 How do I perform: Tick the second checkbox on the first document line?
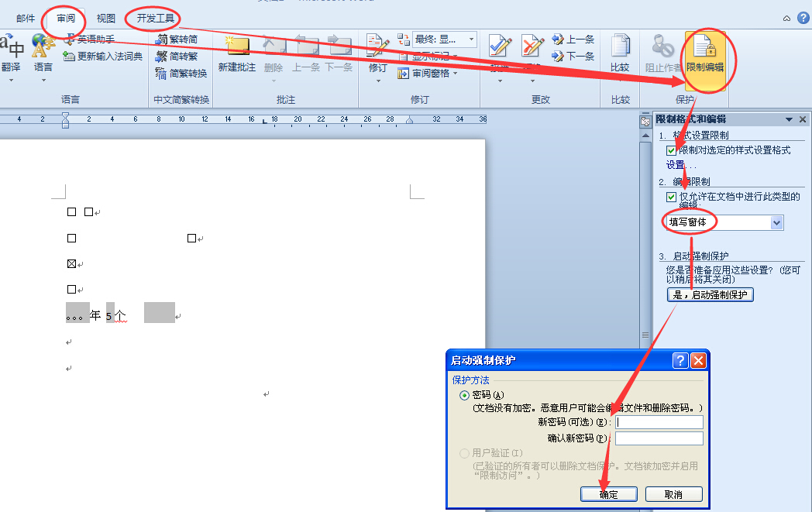point(88,211)
